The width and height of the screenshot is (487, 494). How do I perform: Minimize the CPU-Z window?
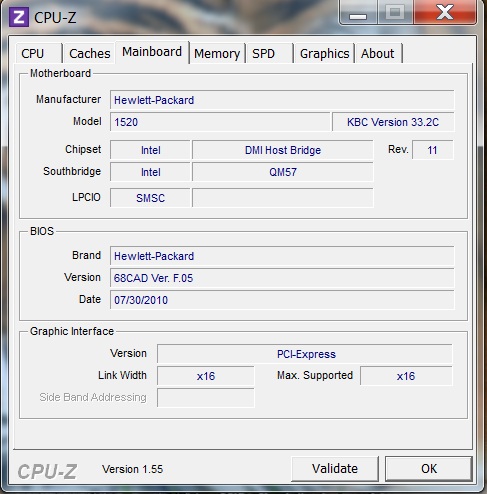coord(358,13)
